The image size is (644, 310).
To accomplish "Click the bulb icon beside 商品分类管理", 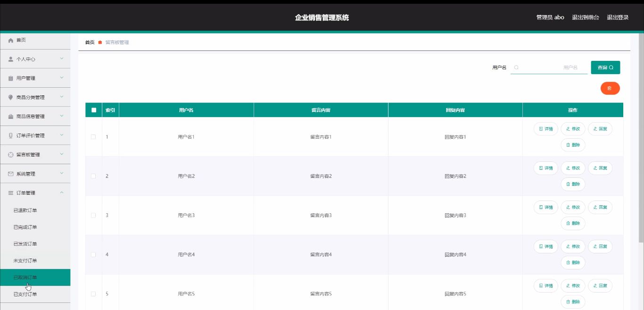I will (x=11, y=98).
